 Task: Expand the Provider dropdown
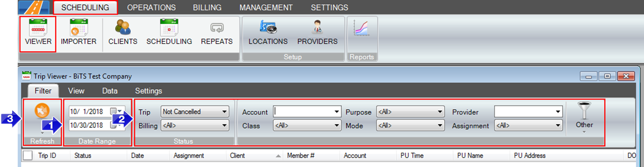(x=558, y=112)
